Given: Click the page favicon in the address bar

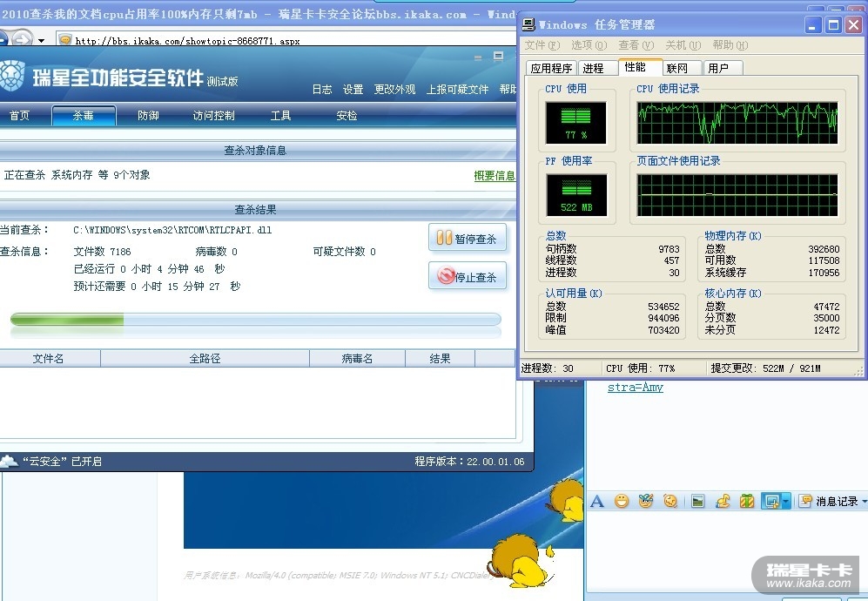Looking at the screenshot, I should [x=65, y=40].
